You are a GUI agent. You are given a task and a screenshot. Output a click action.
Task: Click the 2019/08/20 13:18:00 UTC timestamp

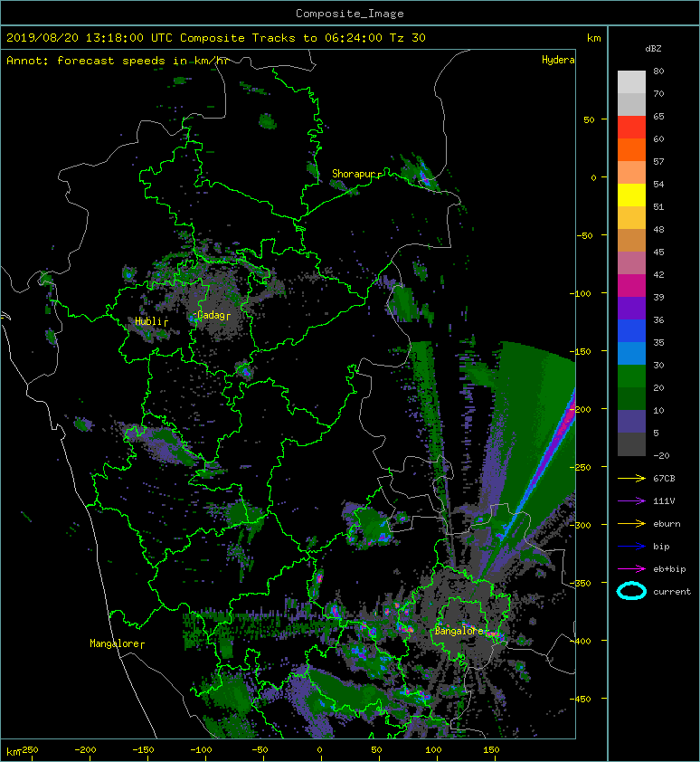point(90,38)
